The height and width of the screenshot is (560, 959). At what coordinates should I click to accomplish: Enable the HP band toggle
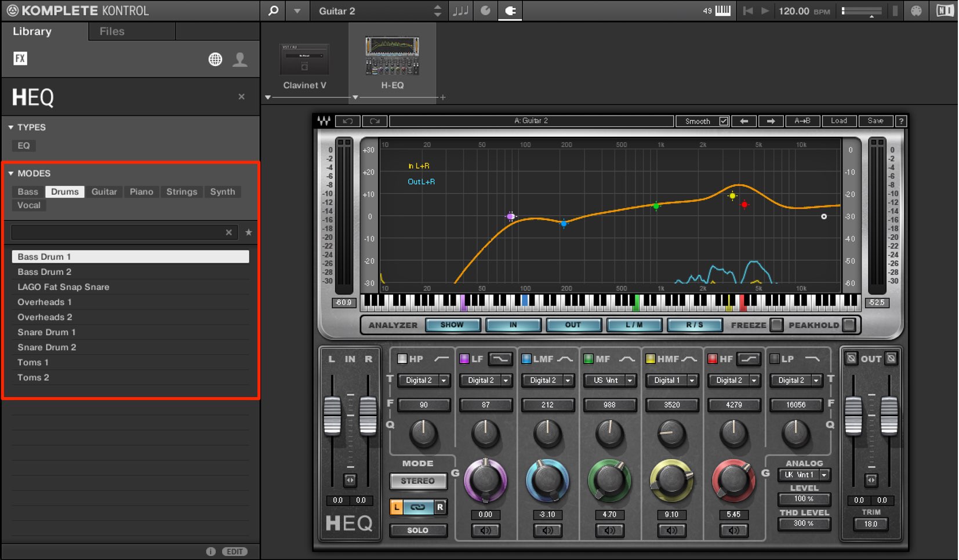click(402, 359)
